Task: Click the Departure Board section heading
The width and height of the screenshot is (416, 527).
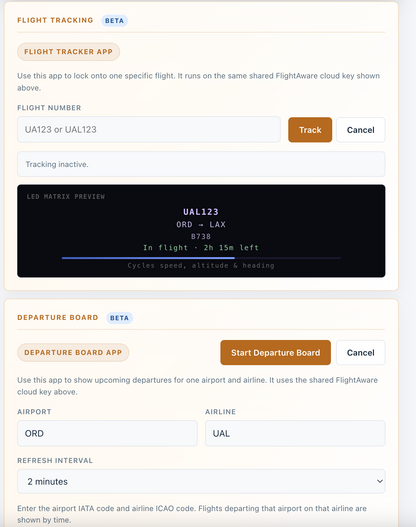Action: coord(58,318)
